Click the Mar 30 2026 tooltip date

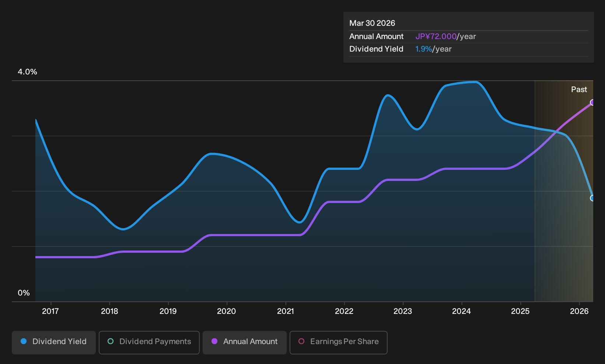(372, 23)
